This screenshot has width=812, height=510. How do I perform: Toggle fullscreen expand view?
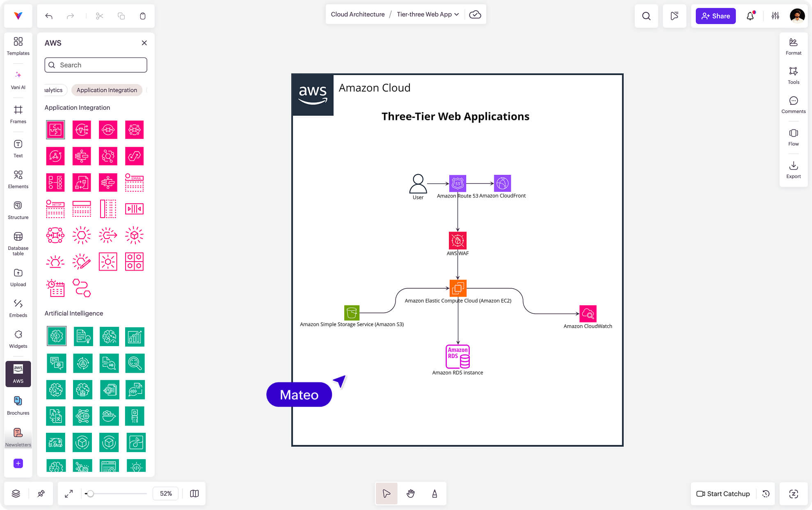coord(69,494)
